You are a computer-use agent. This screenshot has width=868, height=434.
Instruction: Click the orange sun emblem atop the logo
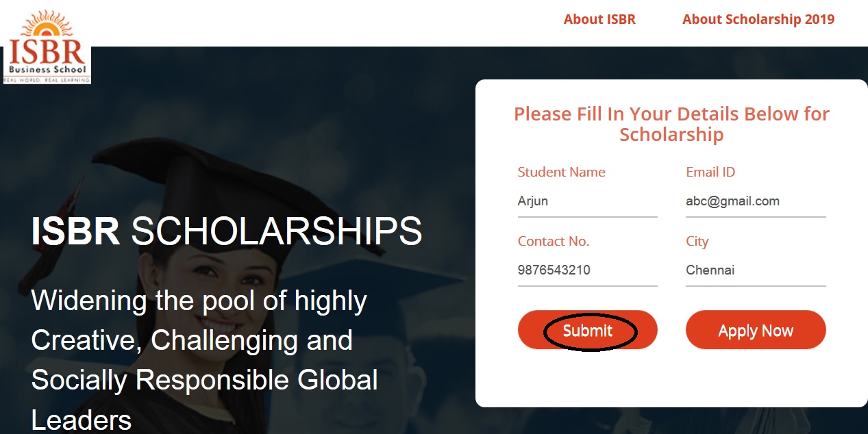pos(46,25)
